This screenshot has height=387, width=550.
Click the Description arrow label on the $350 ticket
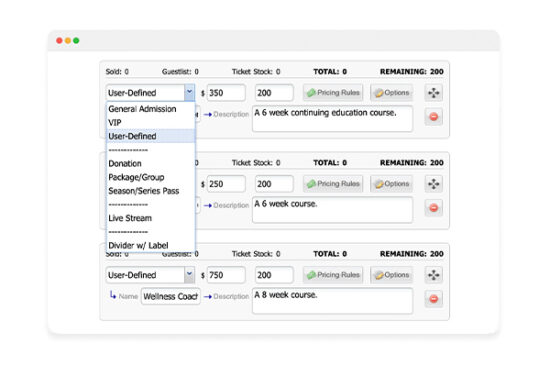point(226,114)
